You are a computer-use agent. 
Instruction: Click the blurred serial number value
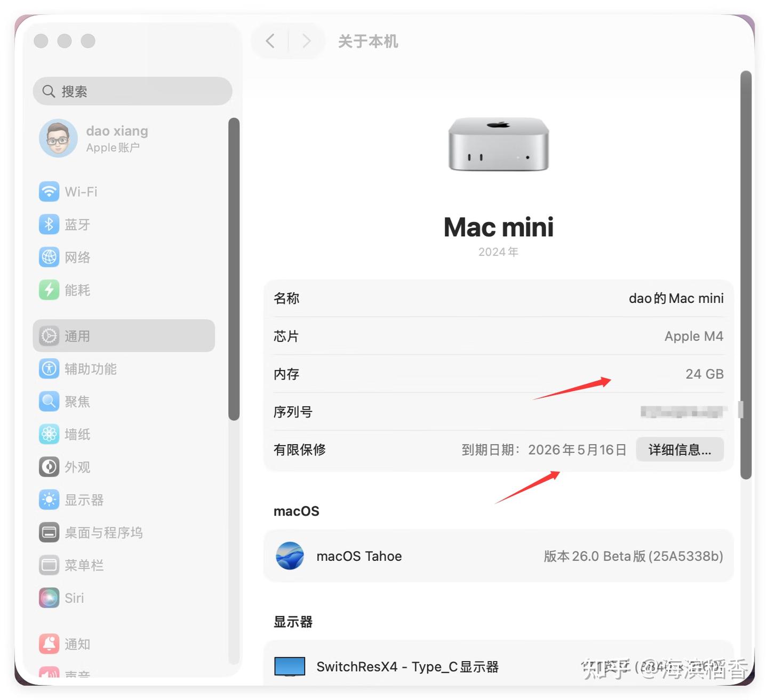(684, 412)
